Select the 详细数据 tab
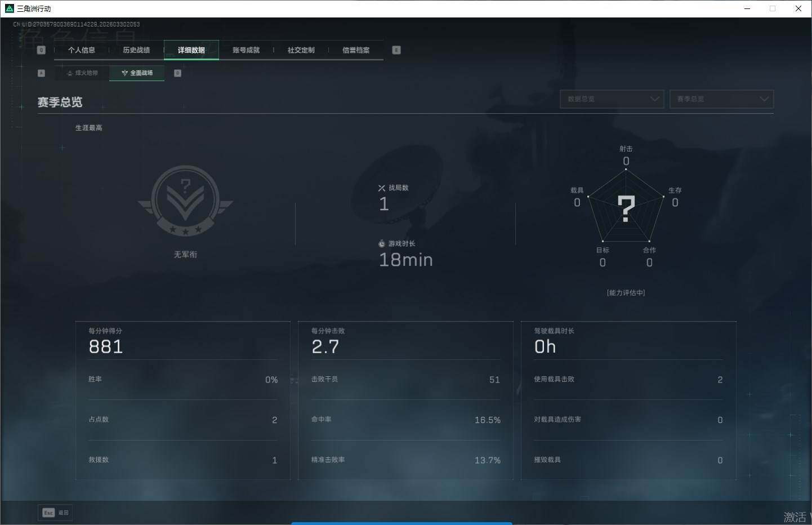Screen dimensions: 812x525 [191, 50]
